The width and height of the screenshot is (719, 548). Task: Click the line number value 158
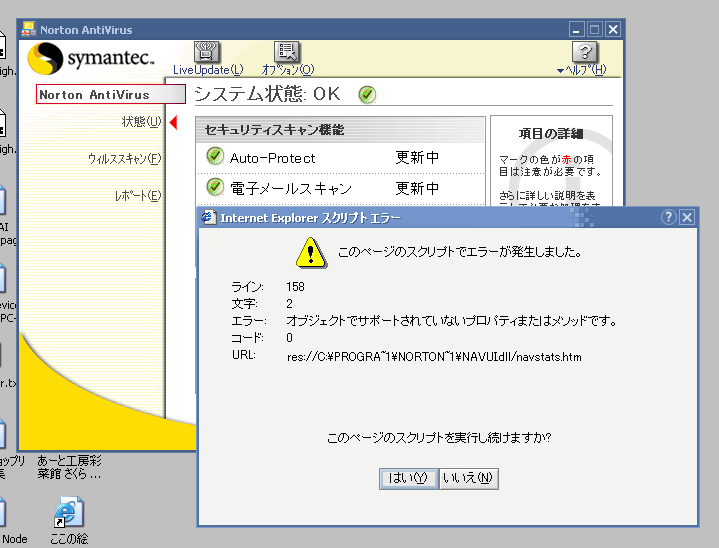(295, 287)
